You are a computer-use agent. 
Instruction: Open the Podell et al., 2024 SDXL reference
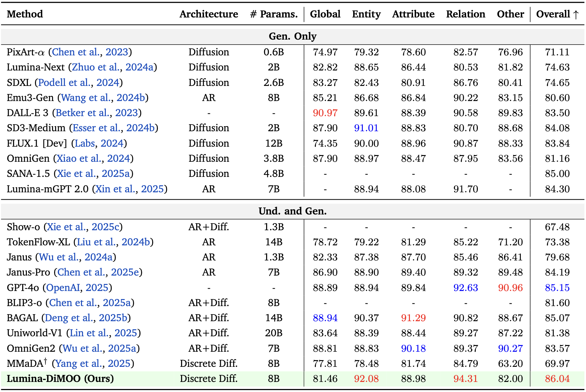tap(79, 83)
